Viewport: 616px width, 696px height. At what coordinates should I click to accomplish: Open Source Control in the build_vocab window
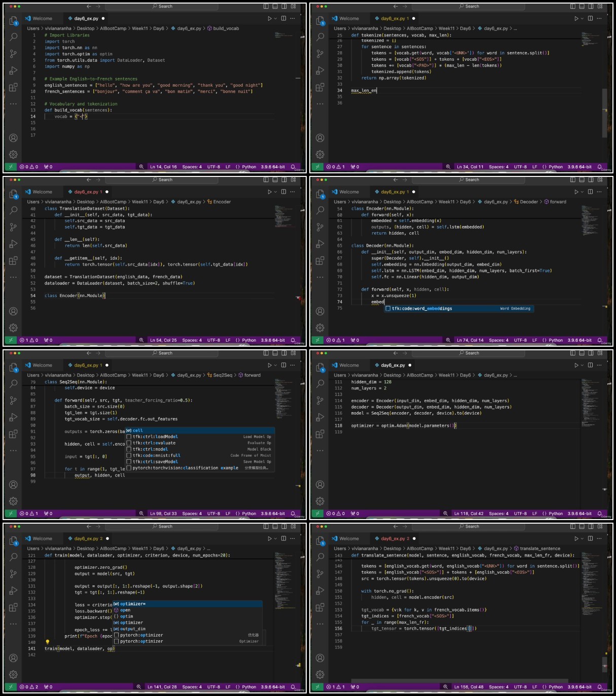tap(13, 54)
